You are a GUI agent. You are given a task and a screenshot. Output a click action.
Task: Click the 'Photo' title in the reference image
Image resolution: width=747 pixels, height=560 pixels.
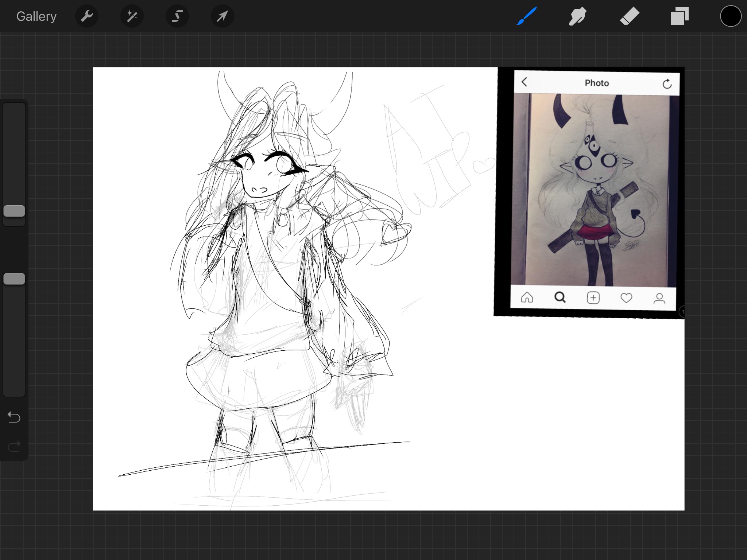[x=597, y=83]
